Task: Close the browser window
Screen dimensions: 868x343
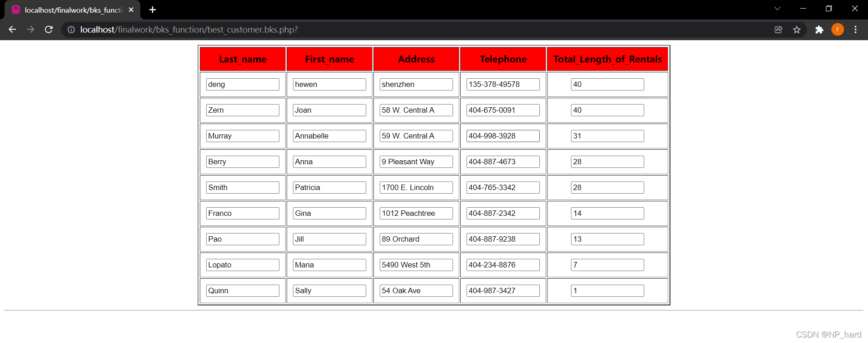Action: (854, 9)
